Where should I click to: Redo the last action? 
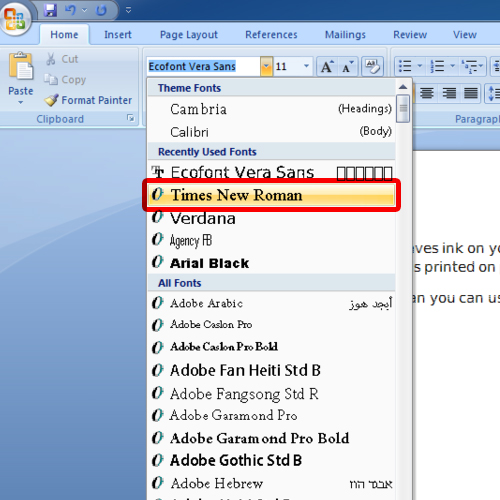(101, 10)
